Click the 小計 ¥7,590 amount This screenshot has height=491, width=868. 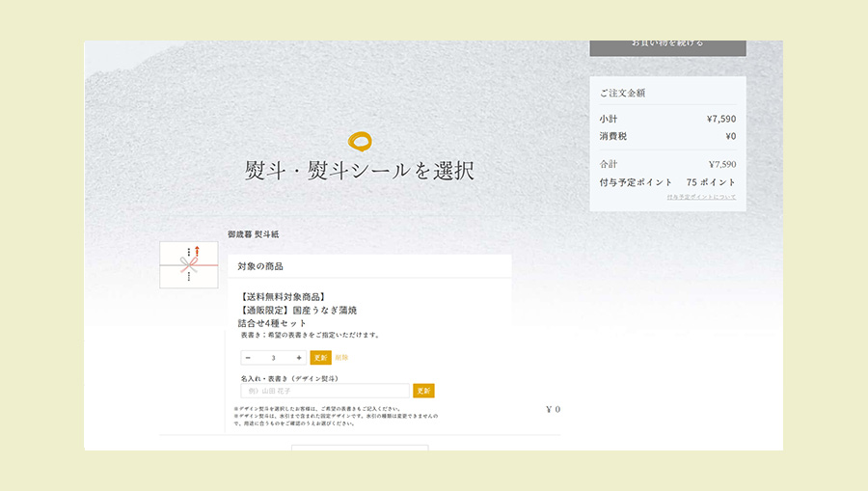pos(720,119)
